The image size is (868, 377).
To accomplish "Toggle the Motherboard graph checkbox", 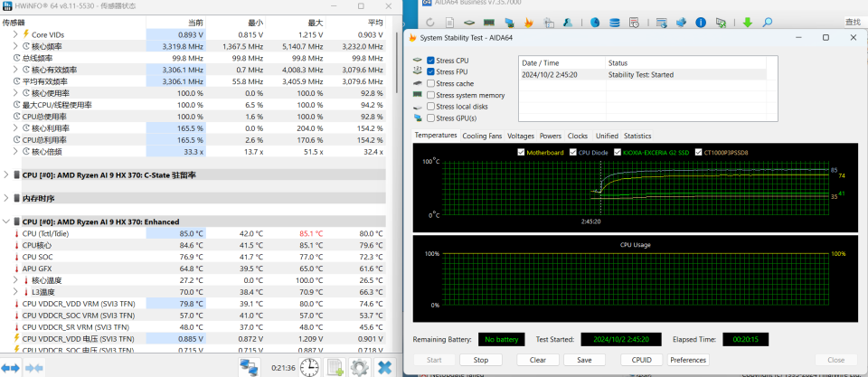I will click(521, 152).
